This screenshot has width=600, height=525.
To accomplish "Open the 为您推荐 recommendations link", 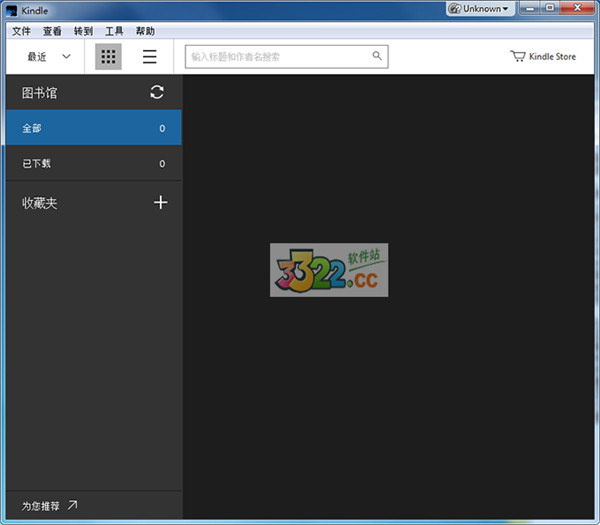I will pyautogui.click(x=49, y=506).
